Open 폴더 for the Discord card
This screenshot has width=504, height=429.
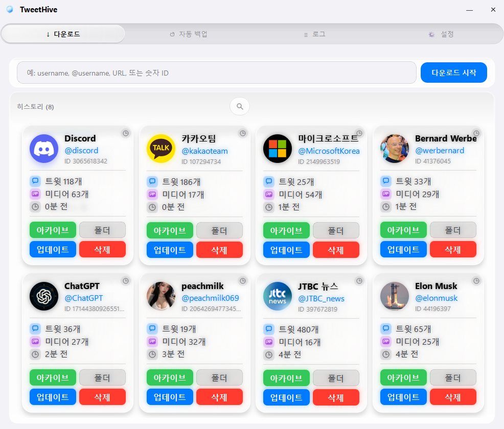(x=102, y=230)
